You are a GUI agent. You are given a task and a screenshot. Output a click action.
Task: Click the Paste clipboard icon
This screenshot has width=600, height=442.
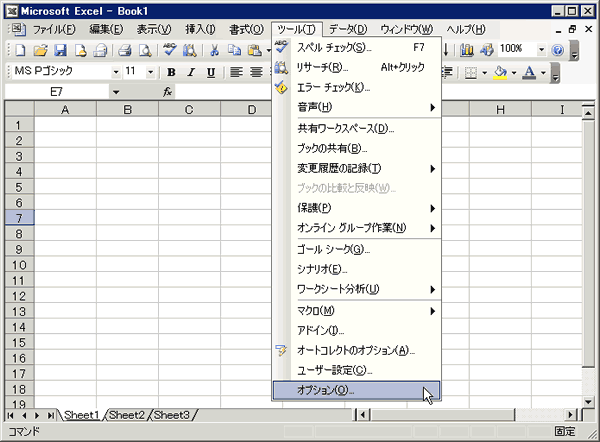click(254, 50)
